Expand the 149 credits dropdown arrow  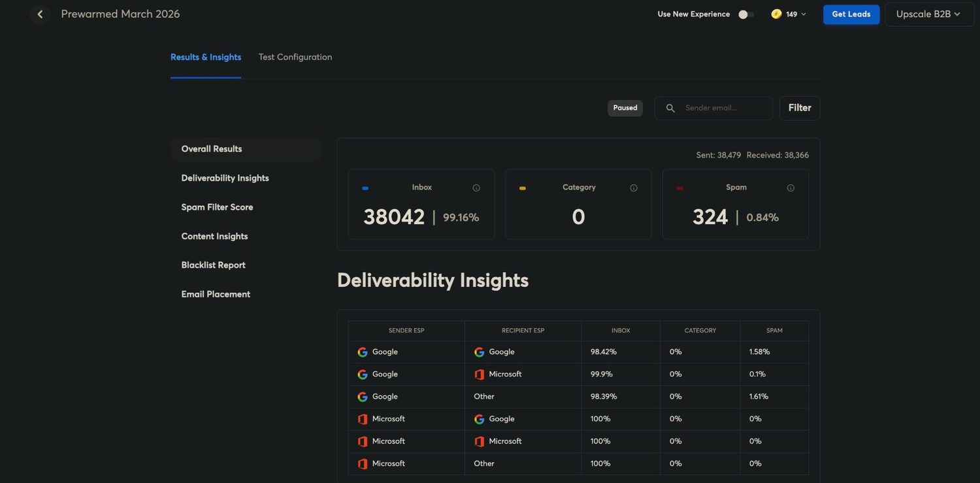804,14
